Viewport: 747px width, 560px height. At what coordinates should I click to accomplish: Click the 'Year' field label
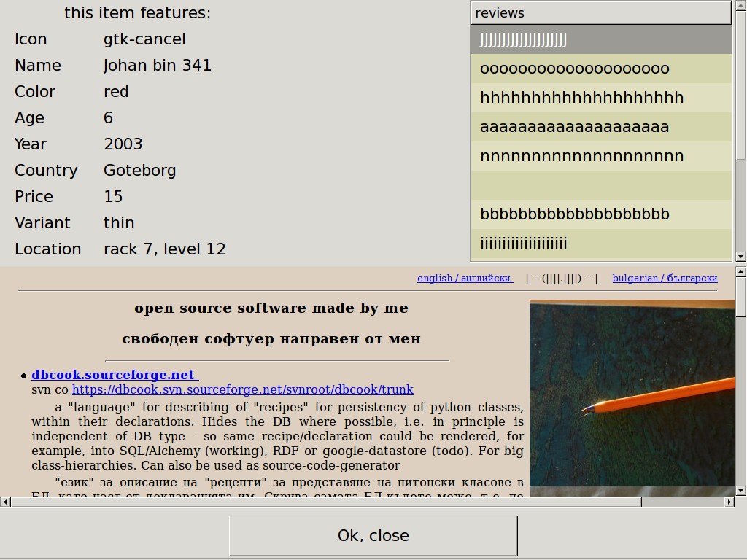[x=31, y=144]
